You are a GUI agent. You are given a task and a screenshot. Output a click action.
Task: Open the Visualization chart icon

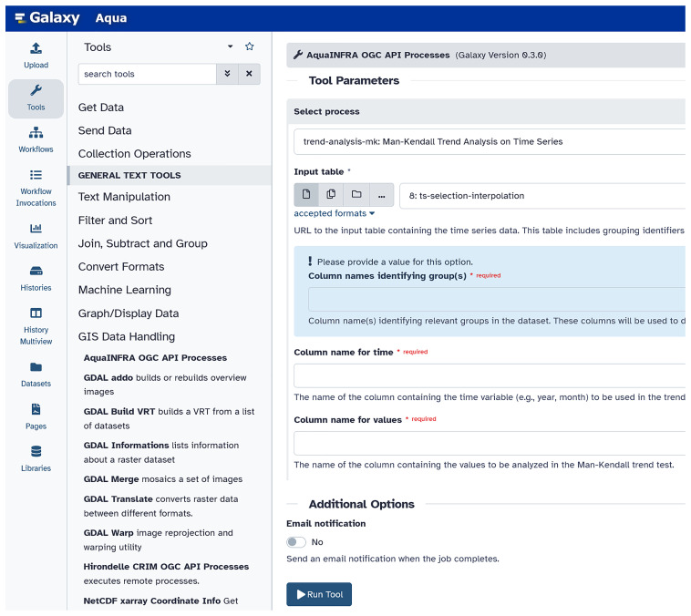36,228
